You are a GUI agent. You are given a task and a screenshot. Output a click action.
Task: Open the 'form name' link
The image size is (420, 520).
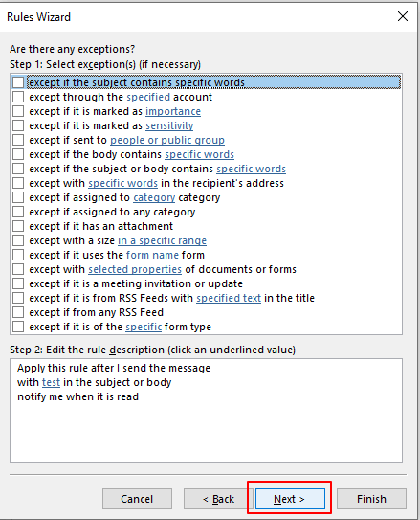pos(152,255)
